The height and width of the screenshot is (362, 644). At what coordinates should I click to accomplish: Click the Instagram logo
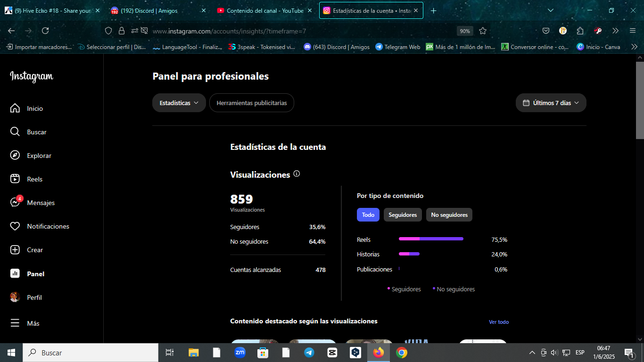click(32, 76)
